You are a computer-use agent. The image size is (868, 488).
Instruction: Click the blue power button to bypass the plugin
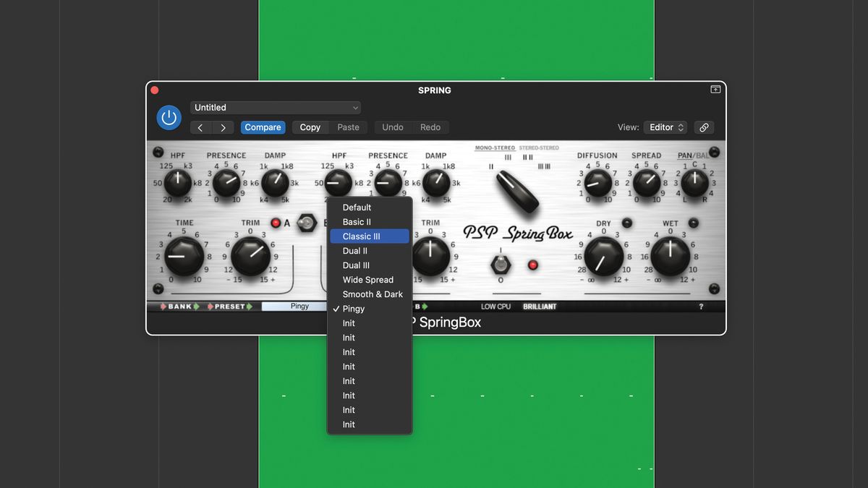pyautogui.click(x=169, y=117)
